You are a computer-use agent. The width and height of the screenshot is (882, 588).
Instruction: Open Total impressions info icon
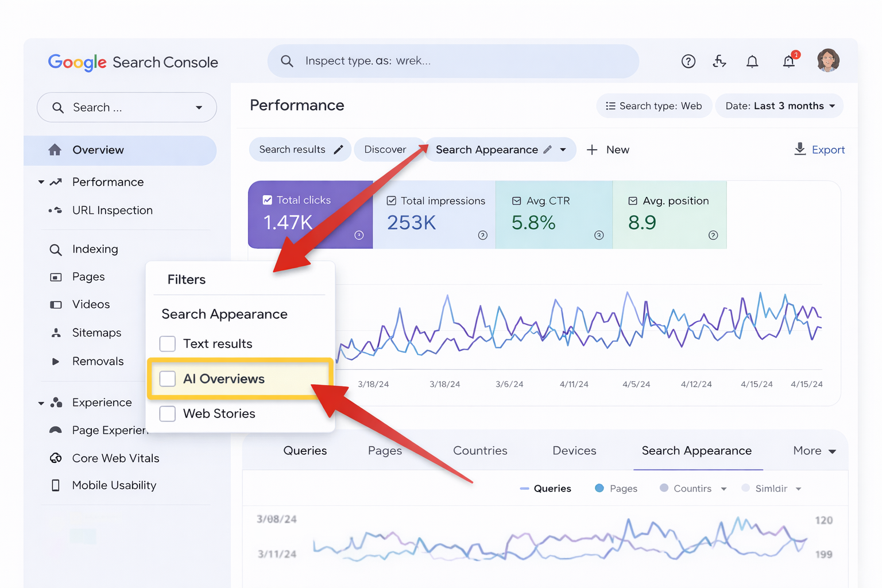(483, 235)
